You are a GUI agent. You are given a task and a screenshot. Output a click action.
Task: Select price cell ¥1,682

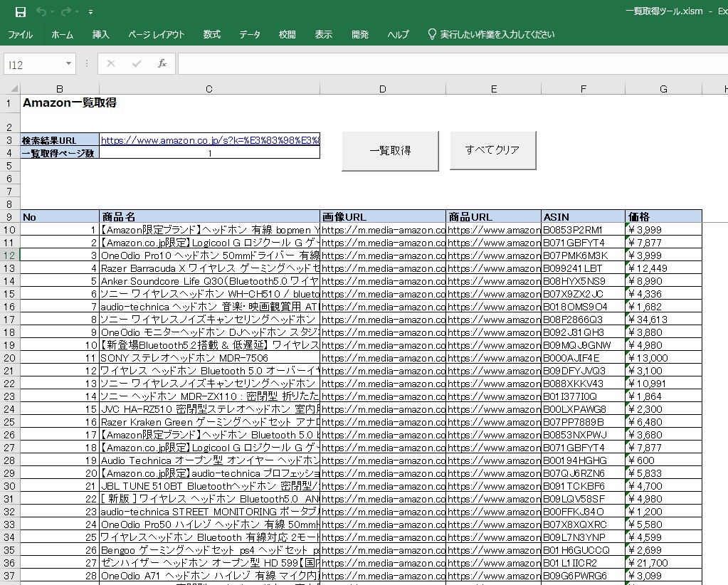coord(663,307)
